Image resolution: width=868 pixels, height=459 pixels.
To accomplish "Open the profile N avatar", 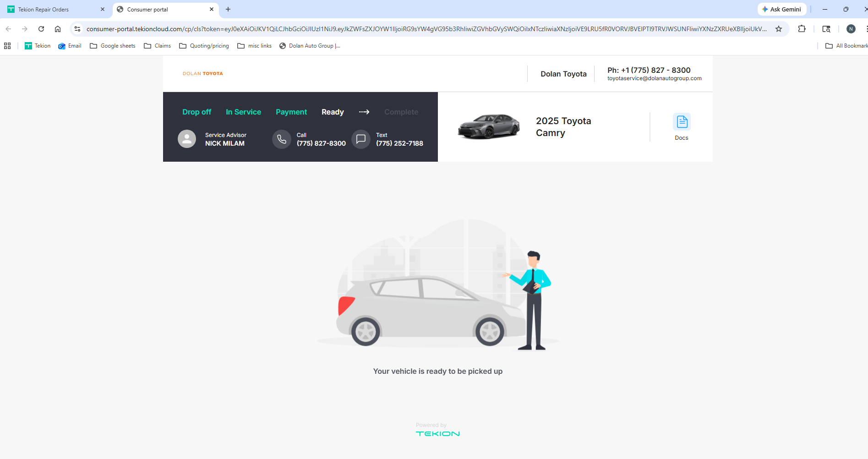I will (851, 29).
